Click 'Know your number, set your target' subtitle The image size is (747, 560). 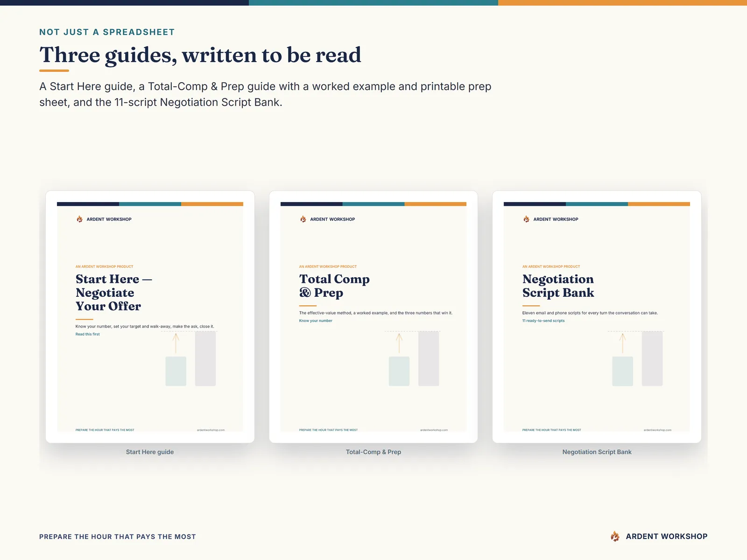(x=145, y=327)
